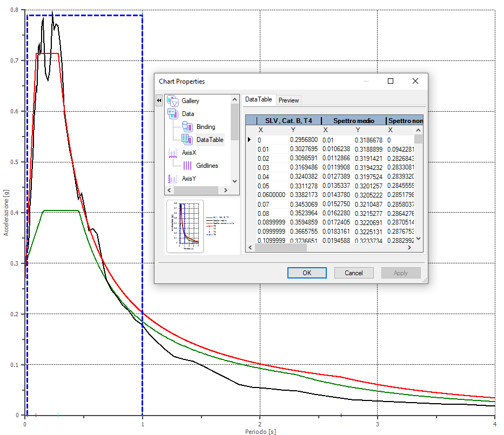Click the 'SLV, Cat. B, T4' column header
Screen dimensions: 504x435
tap(288, 121)
